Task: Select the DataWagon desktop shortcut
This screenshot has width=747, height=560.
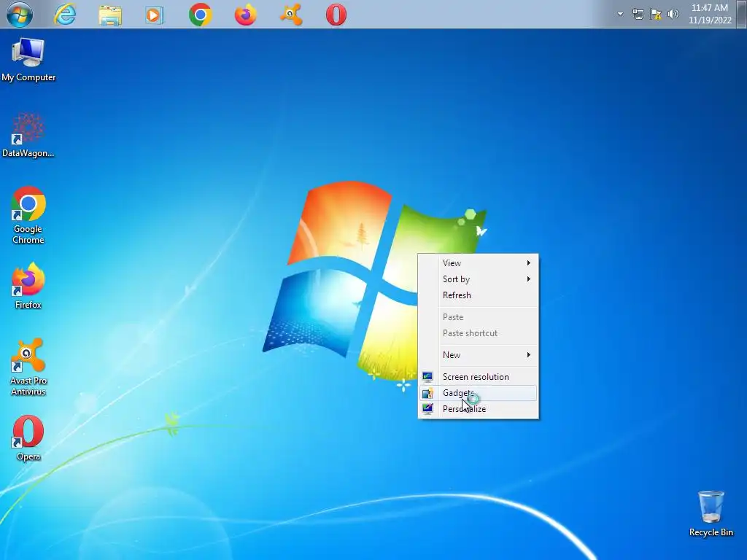Action: 28,135
